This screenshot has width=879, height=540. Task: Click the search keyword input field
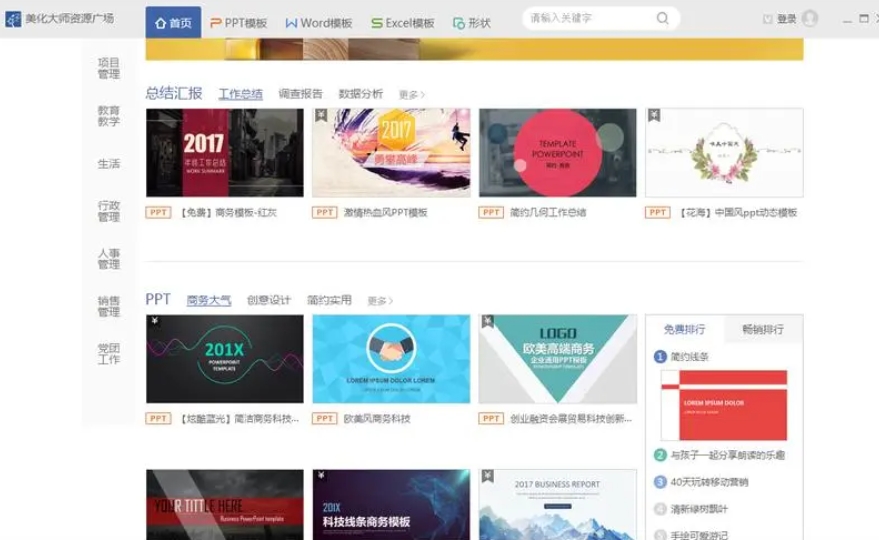(x=589, y=19)
